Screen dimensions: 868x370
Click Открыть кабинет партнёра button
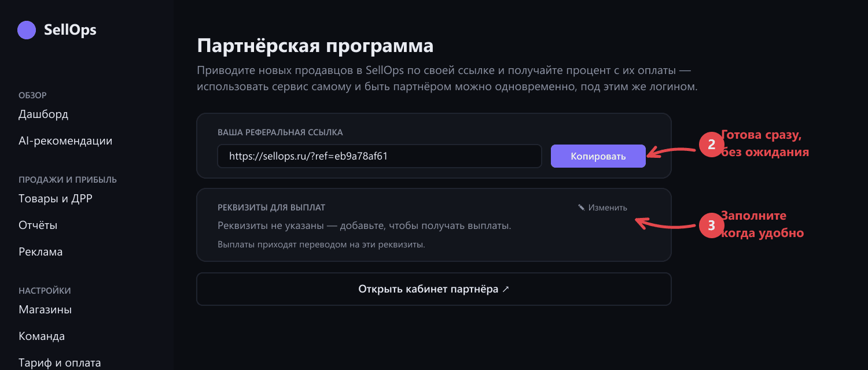(x=434, y=289)
